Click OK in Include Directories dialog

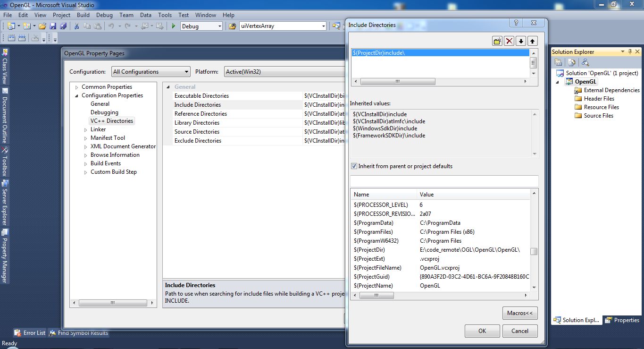(482, 331)
